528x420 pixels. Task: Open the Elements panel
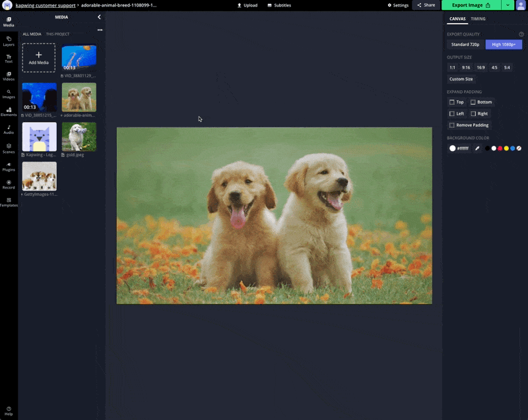coord(9,112)
